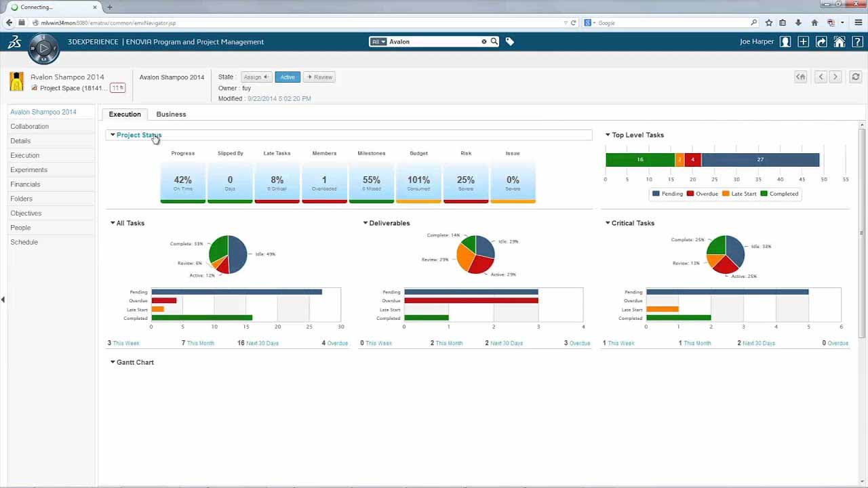
Task: Click the 11 count badge near Project Space
Action: [x=117, y=88]
